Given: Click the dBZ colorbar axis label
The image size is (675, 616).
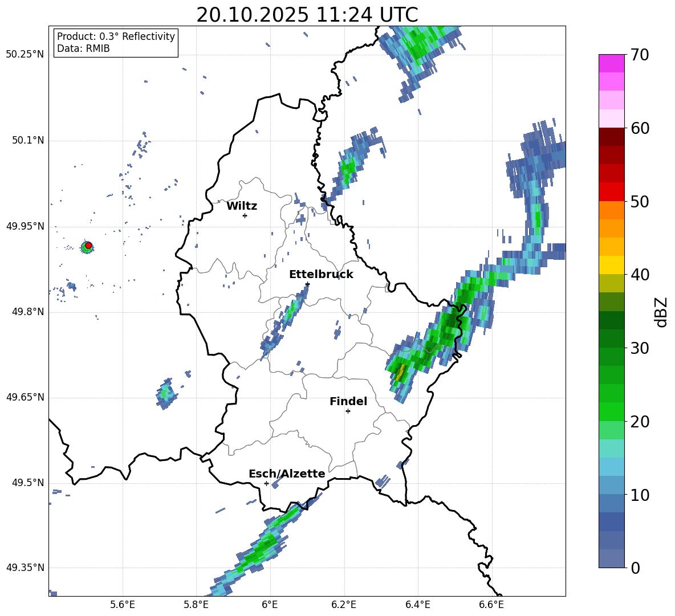Looking at the screenshot, I should click(661, 312).
